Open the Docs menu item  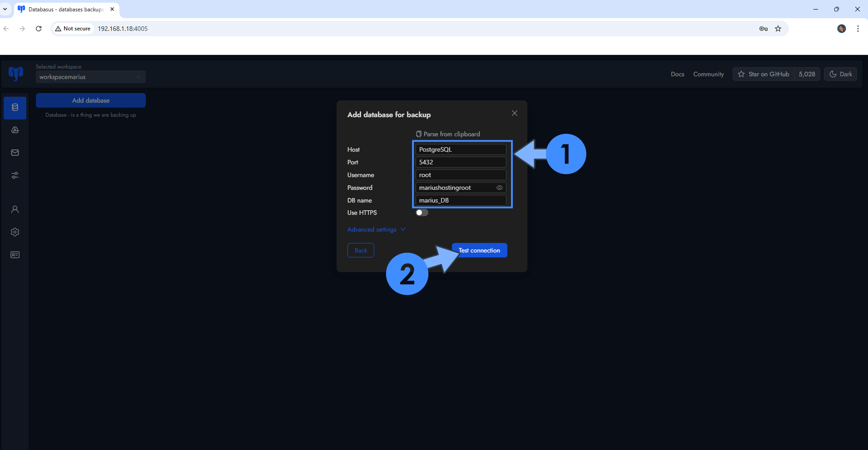click(x=677, y=74)
